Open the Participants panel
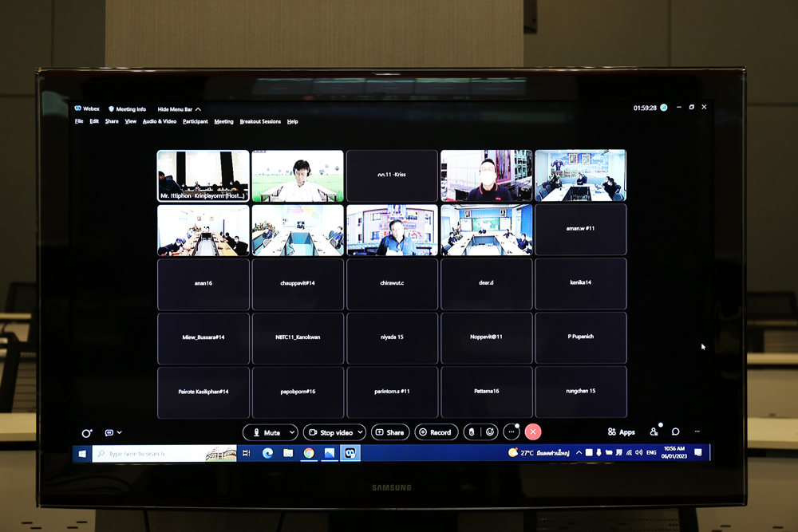798x532 pixels. (654, 432)
